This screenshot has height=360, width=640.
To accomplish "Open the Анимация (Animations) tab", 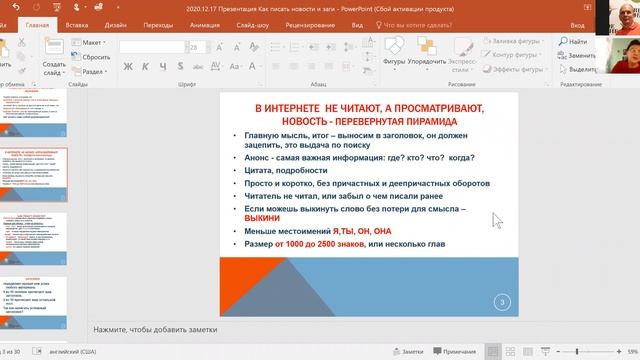I will 205,25.
